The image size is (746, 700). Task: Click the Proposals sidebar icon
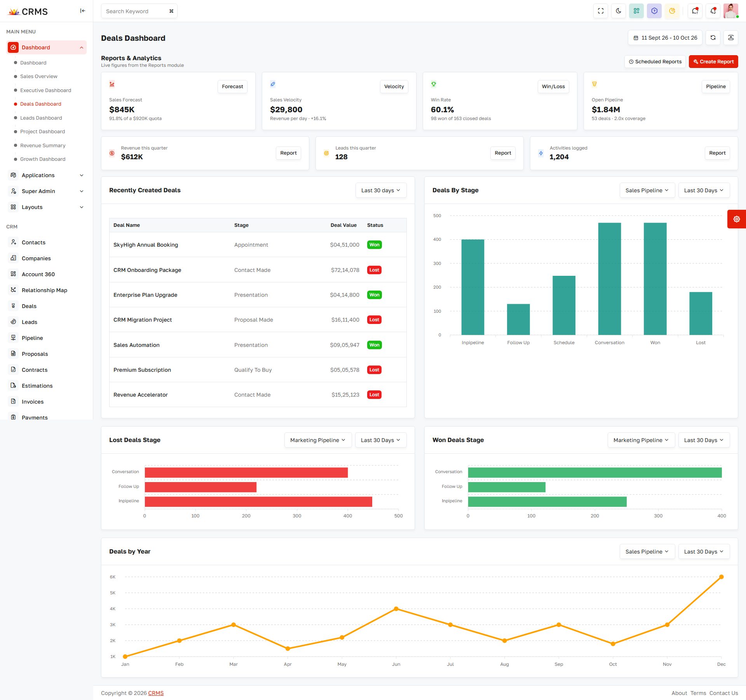click(13, 353)
